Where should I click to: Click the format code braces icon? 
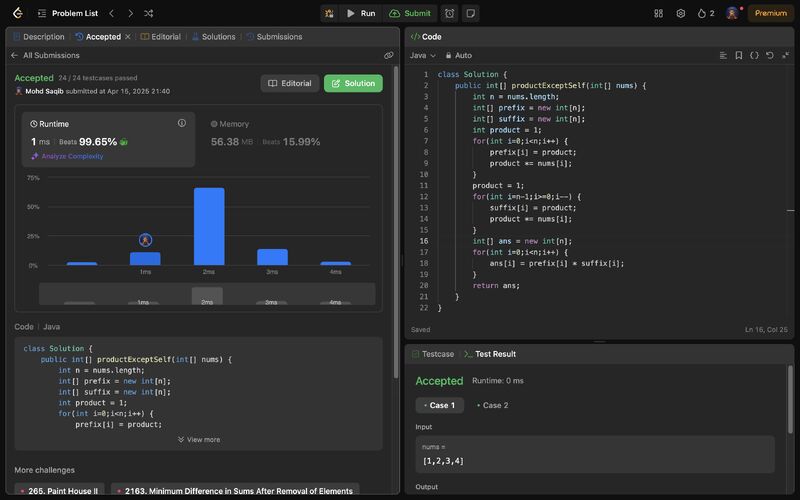(x=754, y=55)
